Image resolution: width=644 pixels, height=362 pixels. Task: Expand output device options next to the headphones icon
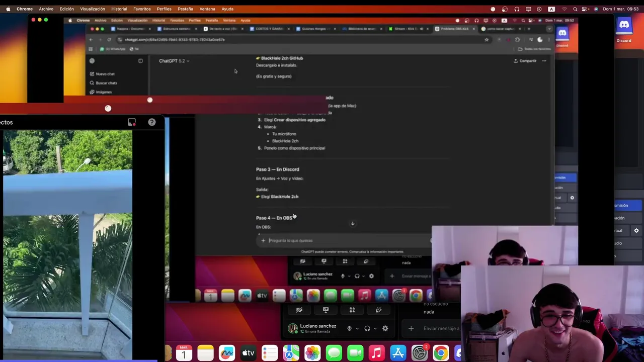[x=375, y=328]
